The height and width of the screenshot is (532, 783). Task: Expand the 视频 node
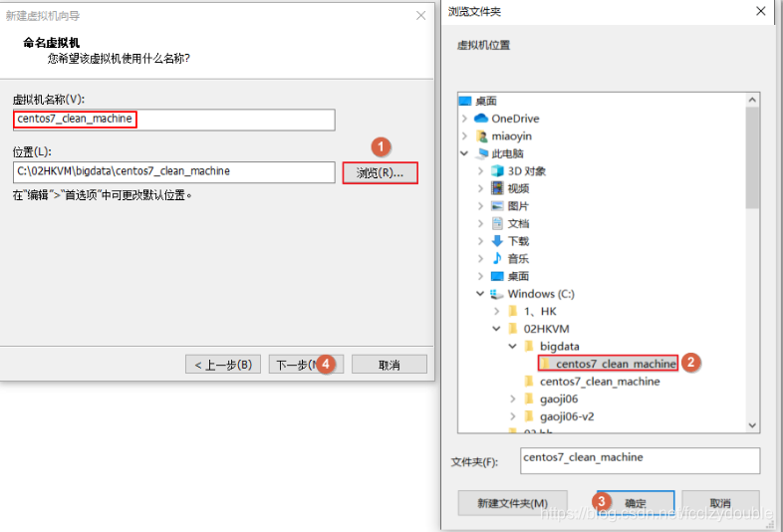coord(480,188)
